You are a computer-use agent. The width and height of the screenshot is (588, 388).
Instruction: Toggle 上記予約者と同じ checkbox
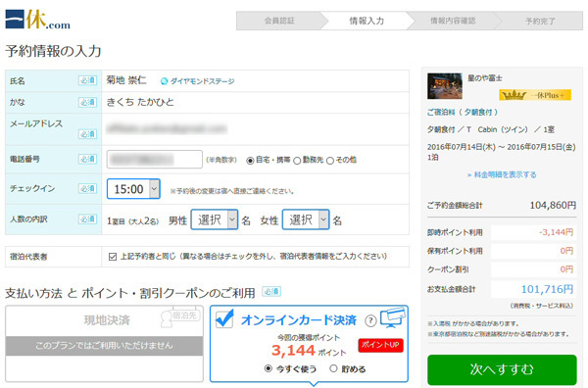pos(112,257)
